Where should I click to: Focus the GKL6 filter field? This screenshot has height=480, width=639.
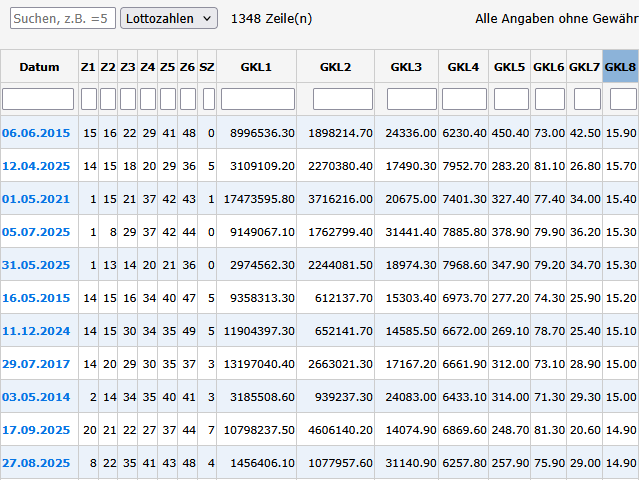coord(550,99)
